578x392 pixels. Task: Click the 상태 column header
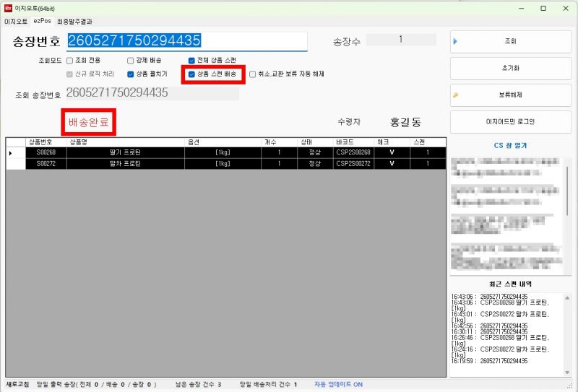(x=315, y=142)
